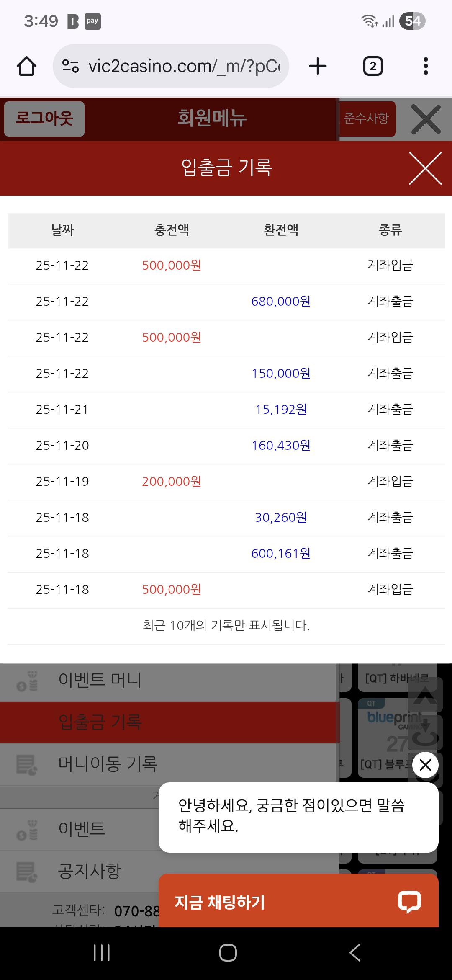Open 머니이동 기록 menu item
Image resolution: width=452 pixels, height=980 pixels.
point(108,764)
